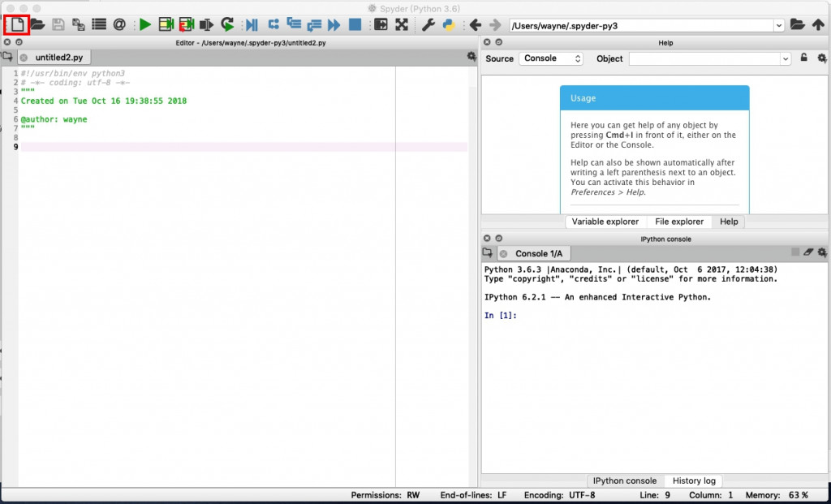Undock the Help pane
Screen dimensions: 831x504
[499, 42]
